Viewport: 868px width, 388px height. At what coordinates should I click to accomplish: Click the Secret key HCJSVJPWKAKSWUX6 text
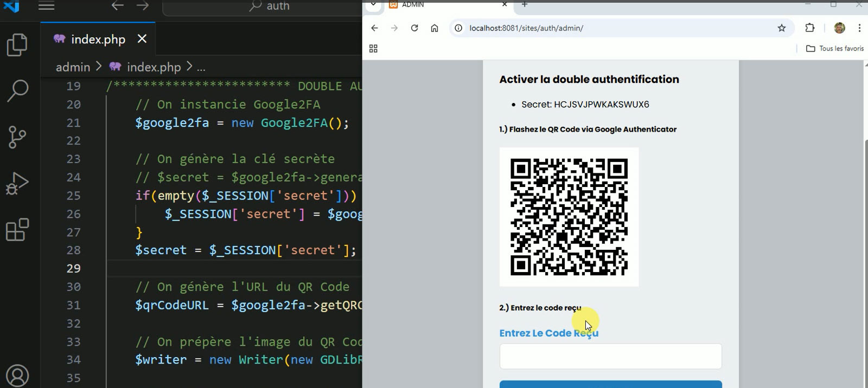click(x=585, y=105)
